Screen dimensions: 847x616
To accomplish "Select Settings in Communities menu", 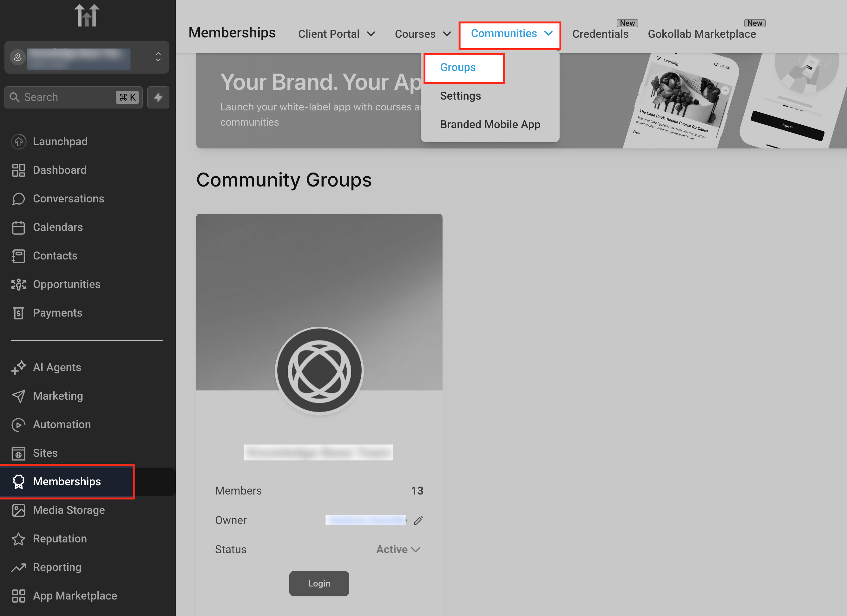I will click(460, 96).
